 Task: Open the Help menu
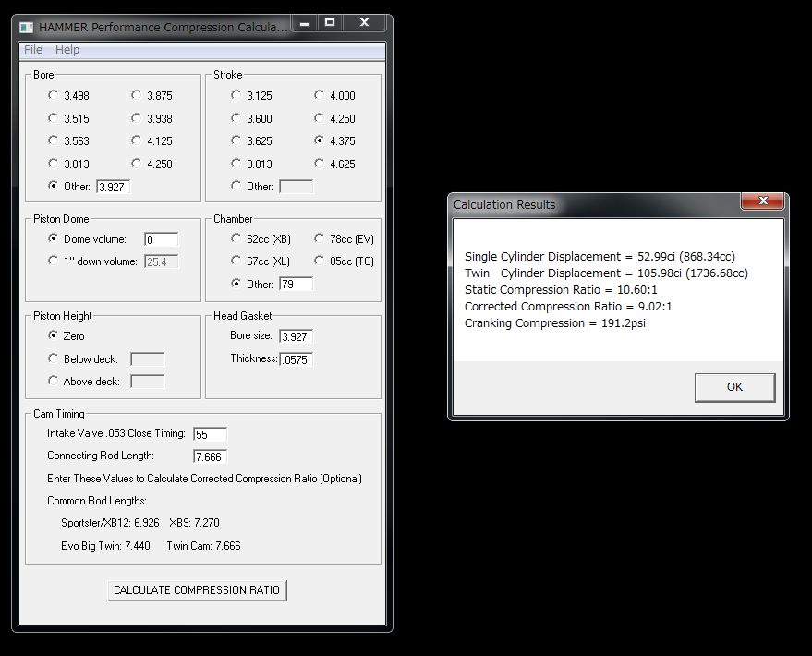click(x=67, y=50)
